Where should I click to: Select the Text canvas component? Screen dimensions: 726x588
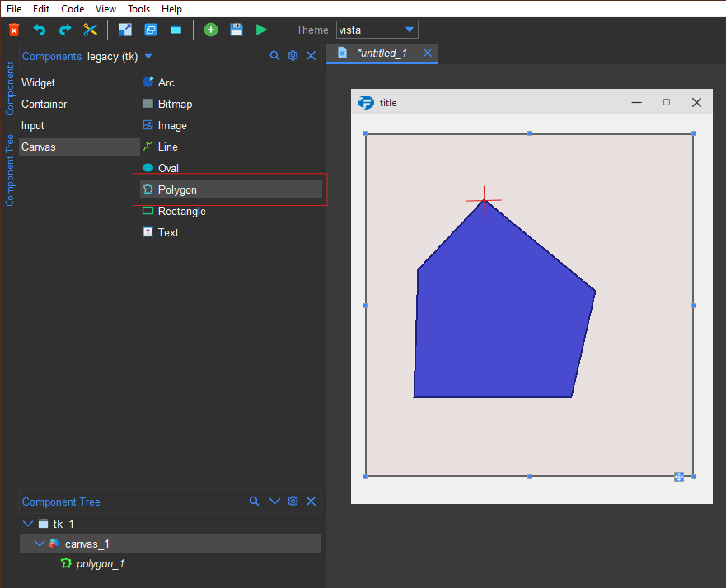pos(231,232)
